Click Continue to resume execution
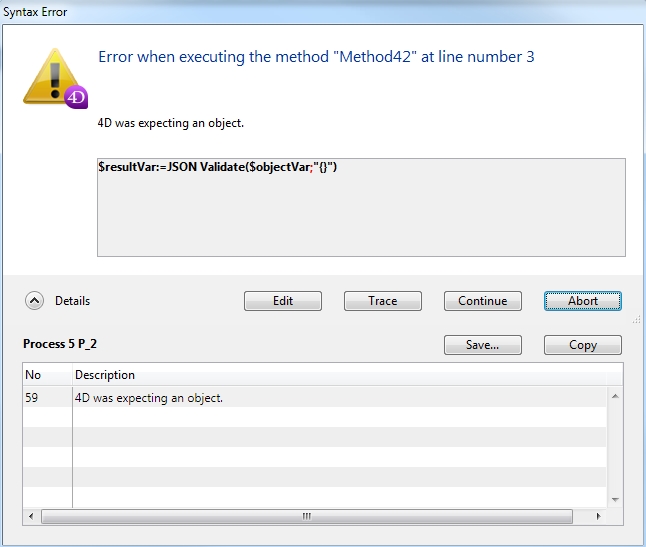 [x=482, y=301]
